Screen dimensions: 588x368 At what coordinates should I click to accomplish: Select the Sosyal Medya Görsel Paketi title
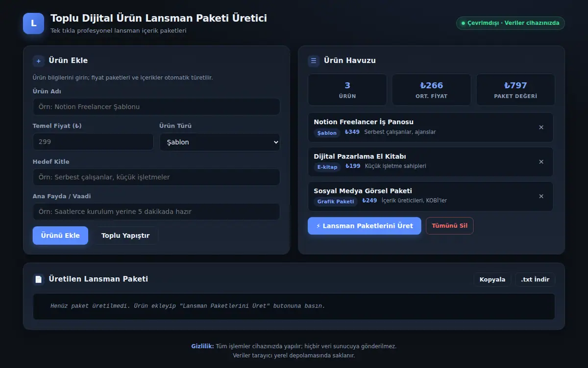click(363, 191)
